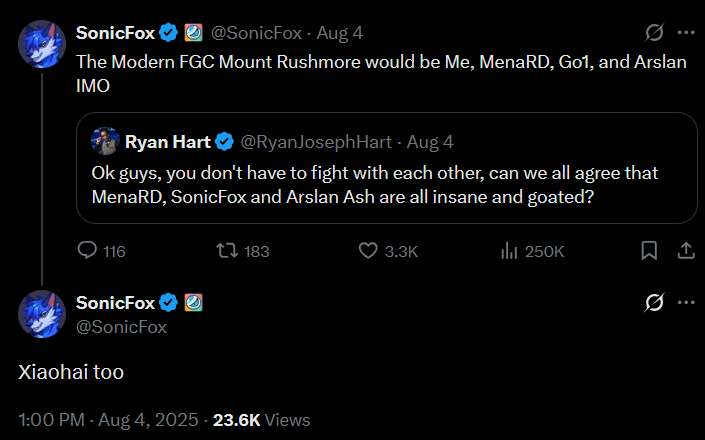The width and height of the screenshot is (705, 440).
Task: Click the reply icon with 116 replies
Action: (87, 251)
